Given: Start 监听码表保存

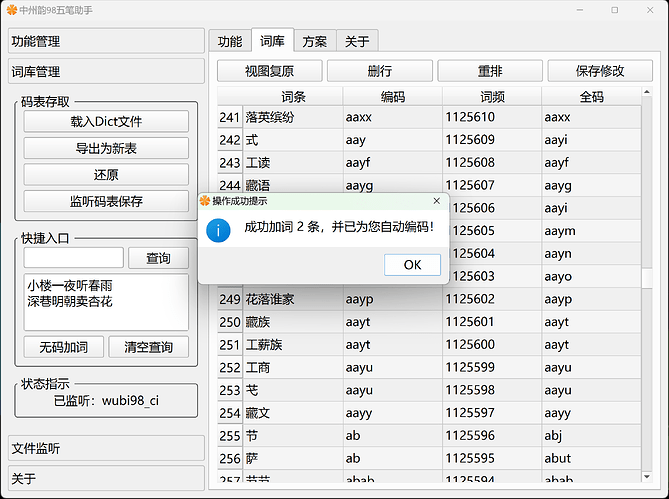Looking at the screenshot, I should pyautogui.click(x=106, y=201).
